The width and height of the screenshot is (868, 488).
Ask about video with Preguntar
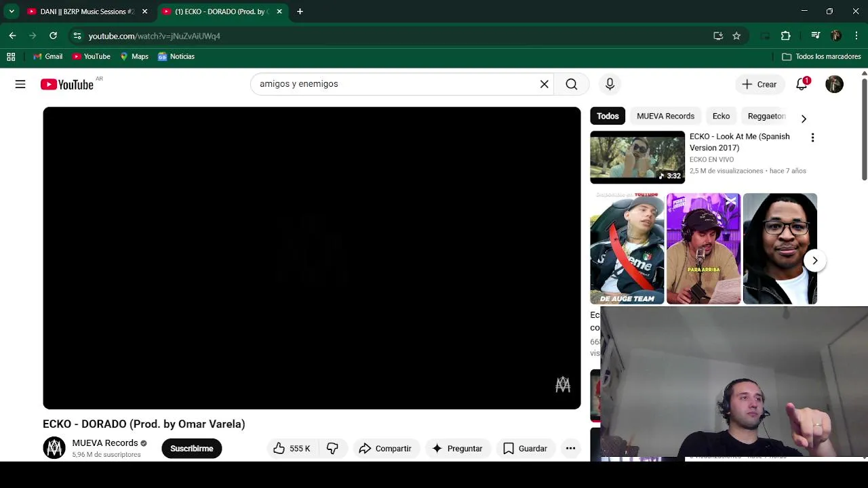(458, 448)
